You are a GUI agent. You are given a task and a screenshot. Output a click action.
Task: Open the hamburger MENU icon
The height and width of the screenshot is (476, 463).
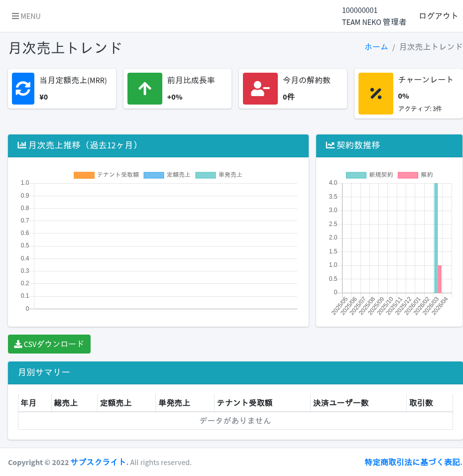[16, 16]
